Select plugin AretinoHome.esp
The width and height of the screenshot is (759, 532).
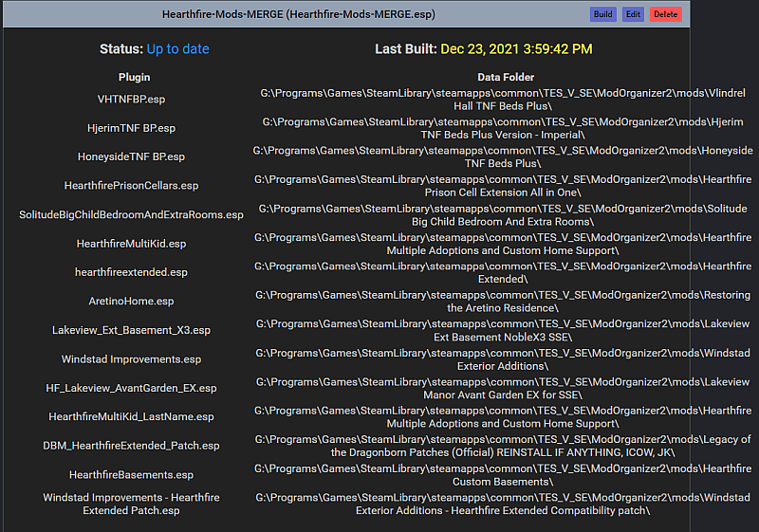[x=131, y=302]
